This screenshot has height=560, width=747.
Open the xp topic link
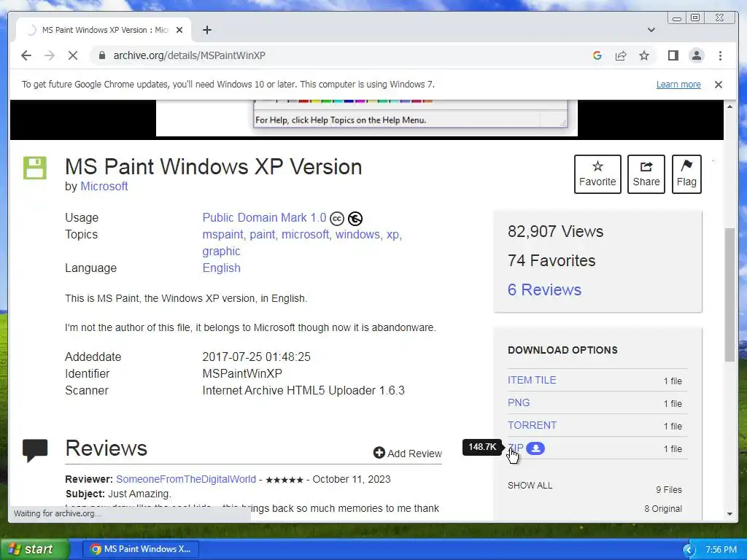point(393,234)
